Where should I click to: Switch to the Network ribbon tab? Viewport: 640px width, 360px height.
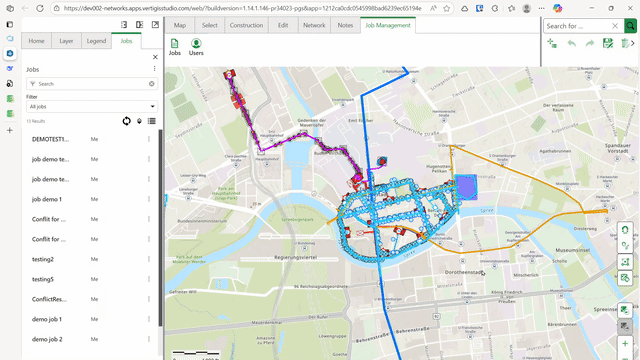click(x=314, y=25)
